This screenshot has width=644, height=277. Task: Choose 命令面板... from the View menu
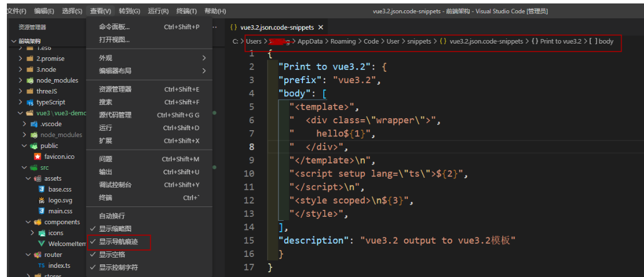pyautogui.click(x=149, y=27)
